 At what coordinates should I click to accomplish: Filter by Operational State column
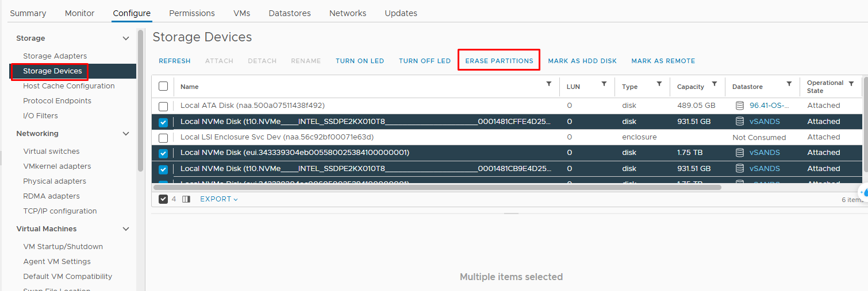pos(851,84)
